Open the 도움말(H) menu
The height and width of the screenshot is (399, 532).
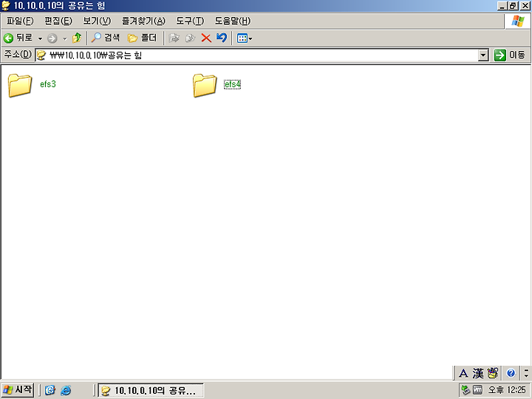233,21
